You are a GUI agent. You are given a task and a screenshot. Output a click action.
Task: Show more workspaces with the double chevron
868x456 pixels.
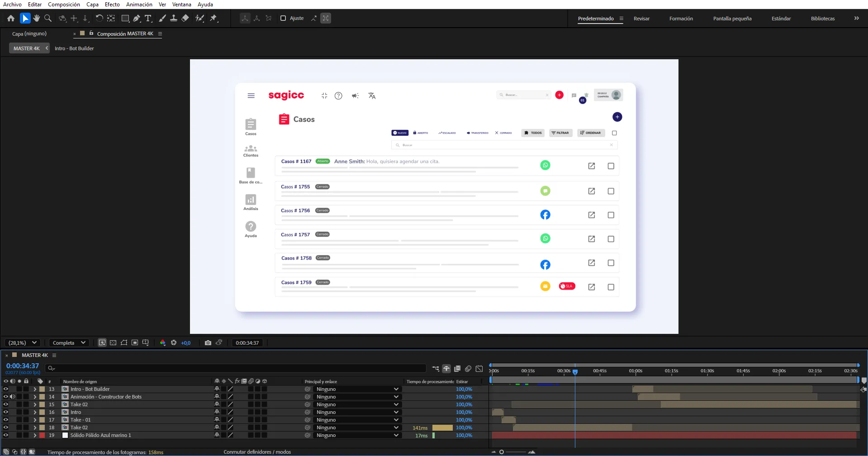[856, 19]
